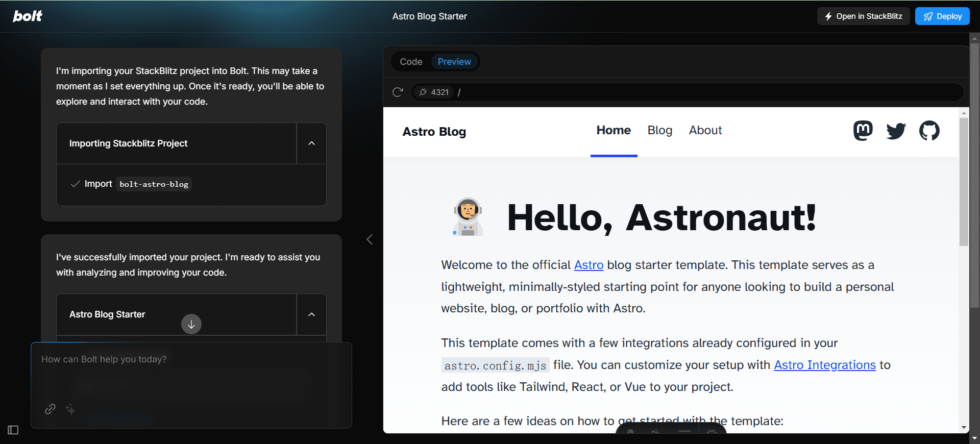980x444 pixels.
Task: Click the bolt logo
Action: (x=28, y=16)
